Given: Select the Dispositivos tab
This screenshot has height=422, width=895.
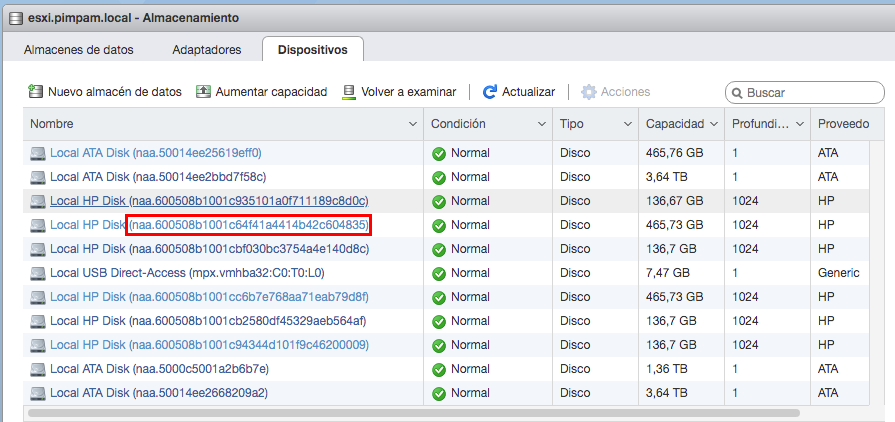Looking at the screenshot, I should point(312,49).
